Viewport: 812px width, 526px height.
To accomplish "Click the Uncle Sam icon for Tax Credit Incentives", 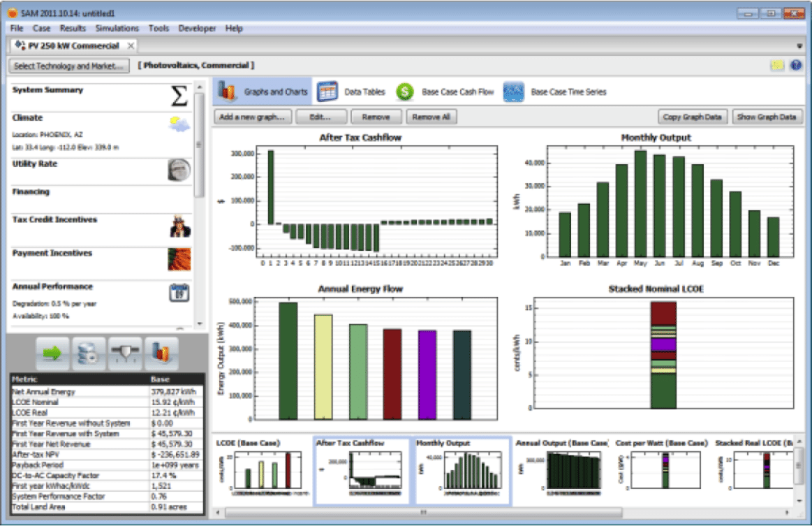I will pos(180,227).
